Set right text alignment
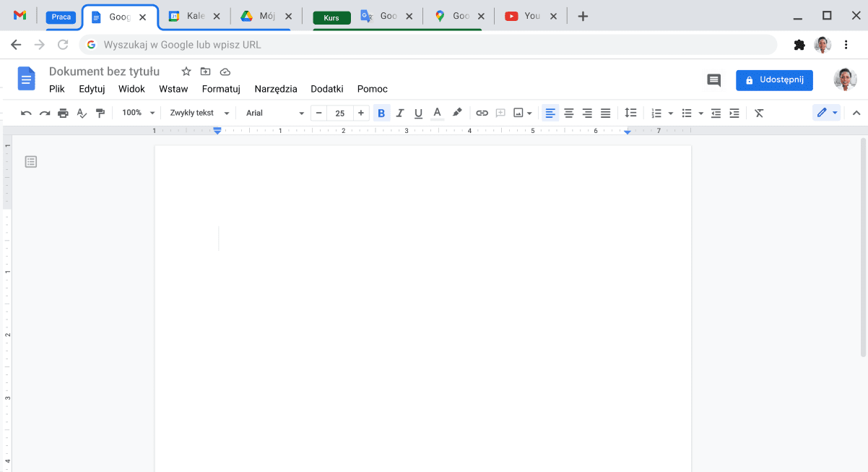 point(587,113)
